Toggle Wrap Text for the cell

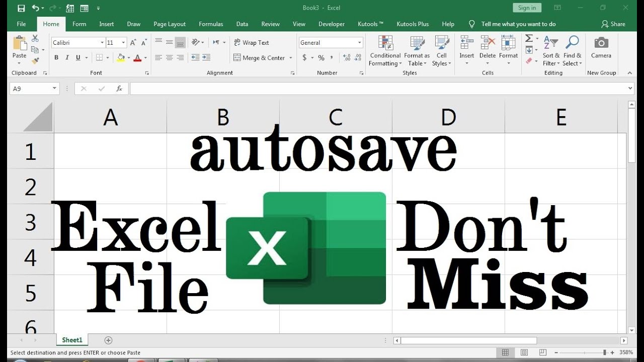pos(251,43)
